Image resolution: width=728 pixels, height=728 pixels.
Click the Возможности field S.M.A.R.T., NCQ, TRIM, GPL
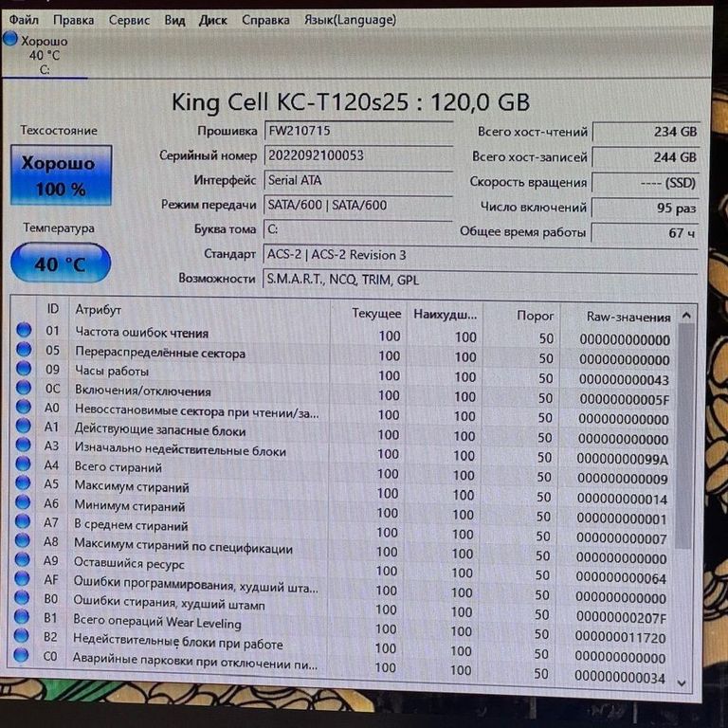(x=480, y=280)
